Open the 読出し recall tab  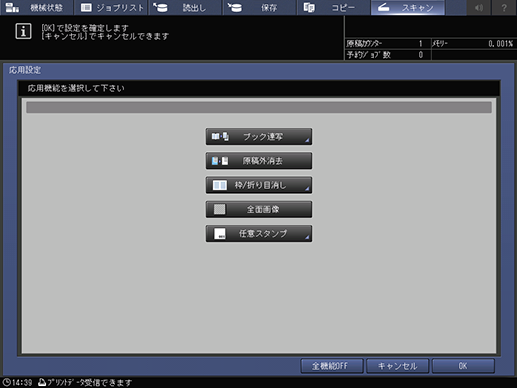click(x=185, y=7)
